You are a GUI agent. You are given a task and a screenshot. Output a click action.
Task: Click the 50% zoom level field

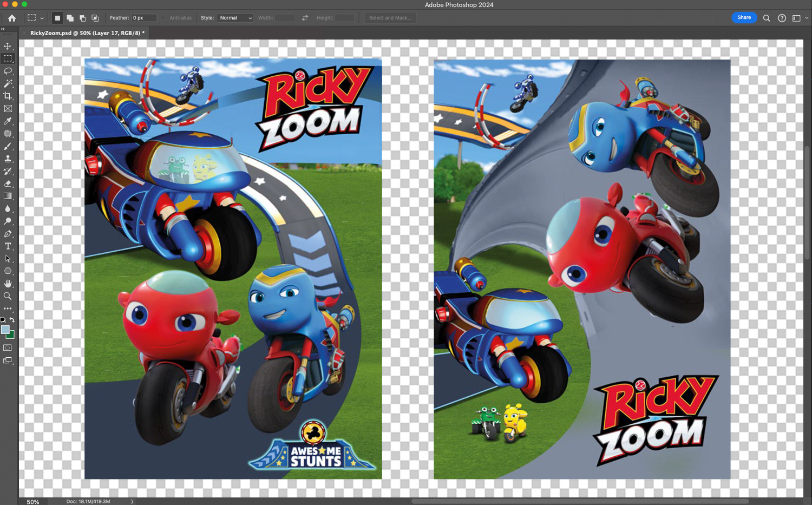[x=33, y=502]
